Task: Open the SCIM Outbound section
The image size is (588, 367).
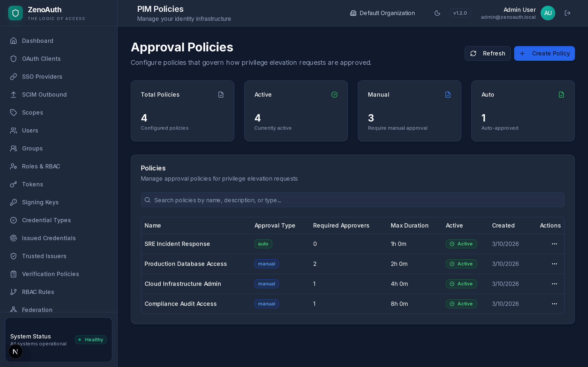Action: (45, 94)
